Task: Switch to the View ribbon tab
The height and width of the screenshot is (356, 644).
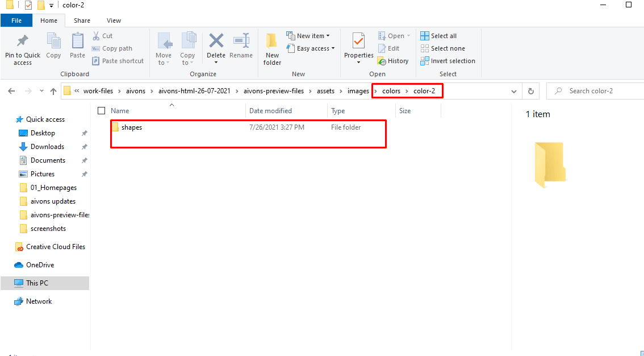Action: [114, 20]
